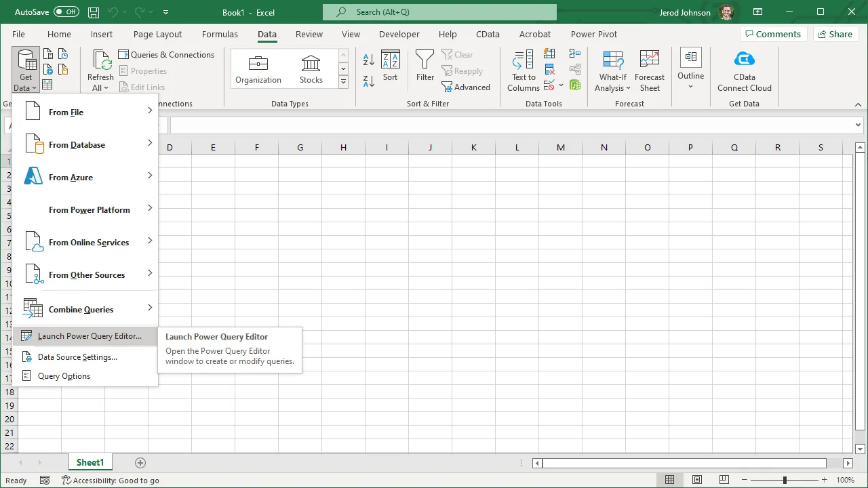Click the Data Validation icon

point(549,85)
